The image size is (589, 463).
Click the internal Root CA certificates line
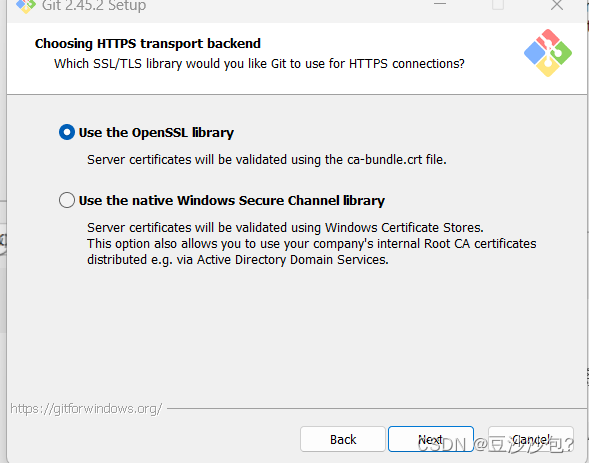[x=312, y=244]
